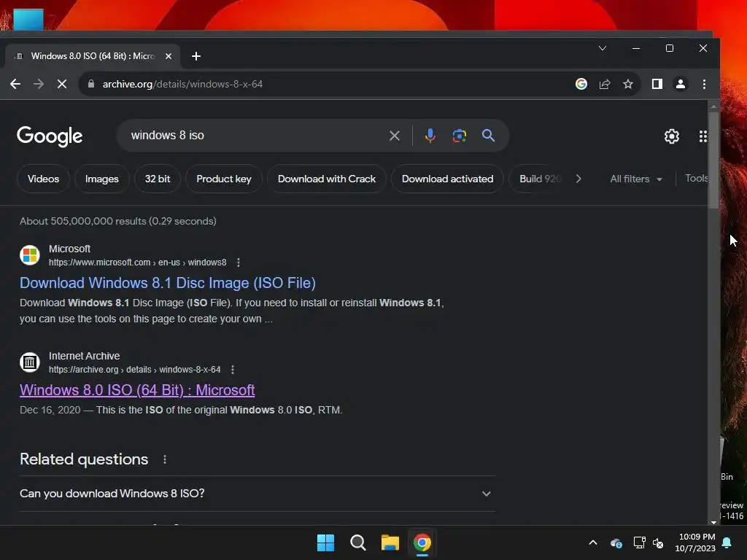Click the OneDrive cloud tray icon
Image resolution: width=747 pixels, height=560 pixels.
click(616, 542)
